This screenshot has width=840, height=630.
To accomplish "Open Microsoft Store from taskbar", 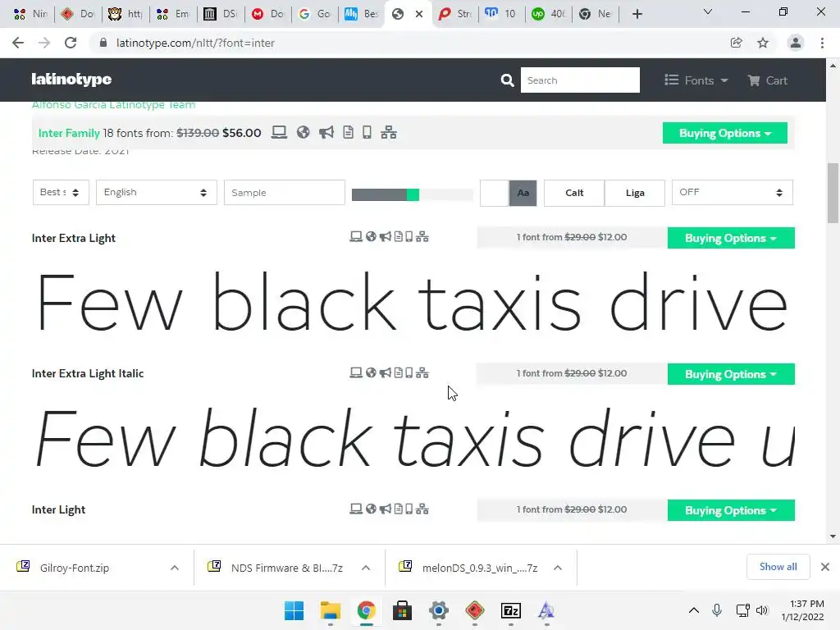I will coord(402,610).
